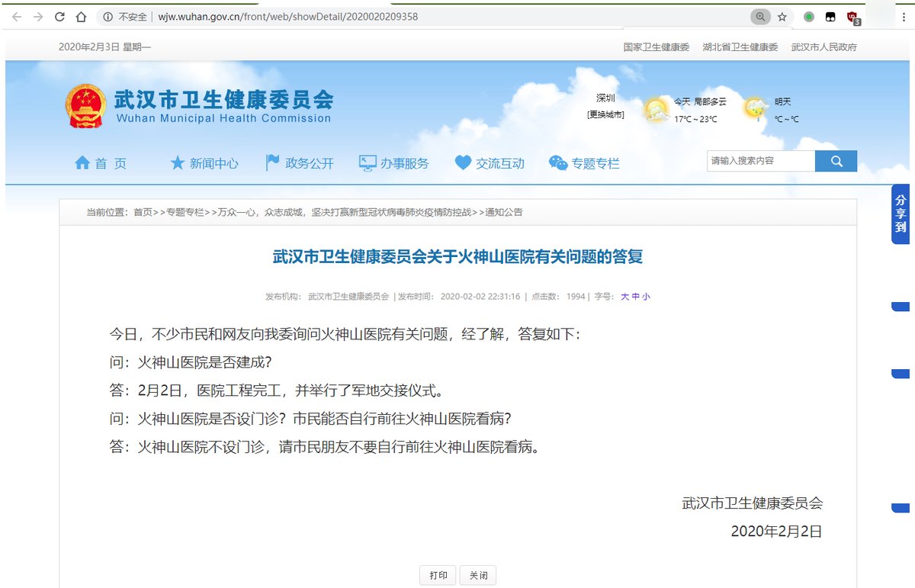The width and height of the screenshot is (915, 588).
Task: Open 办事服务 services menu
Action: click(394, 162)
